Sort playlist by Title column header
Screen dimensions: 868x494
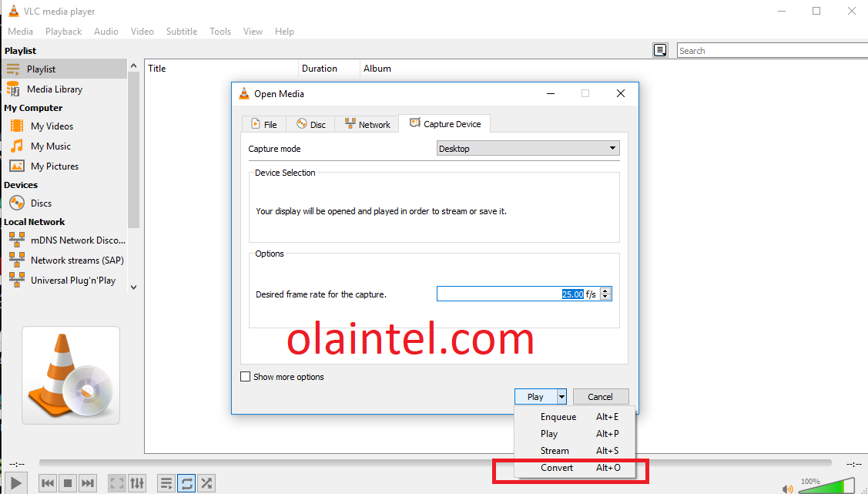222,69
